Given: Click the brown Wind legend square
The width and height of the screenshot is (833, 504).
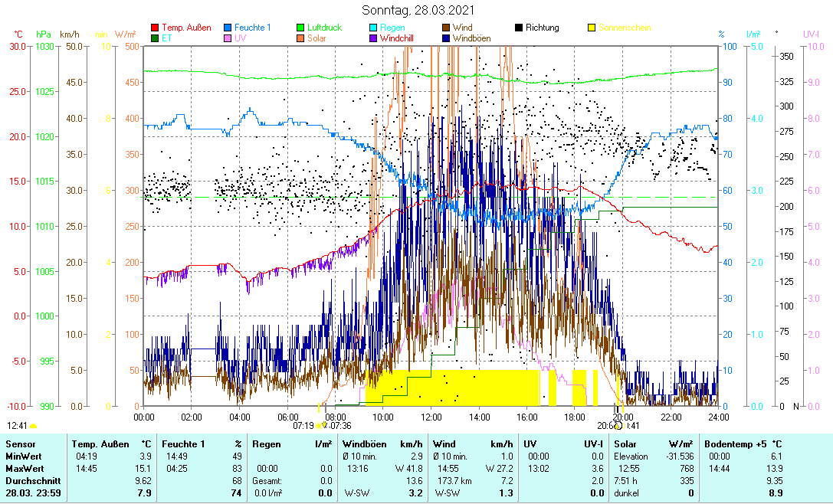Looking at the screenshot, I should pos(446,28).
